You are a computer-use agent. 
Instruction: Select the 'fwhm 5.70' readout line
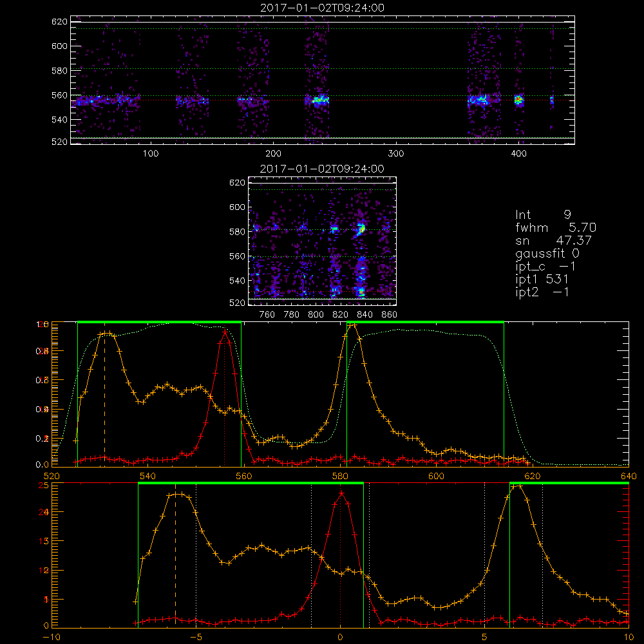(556, 227)
